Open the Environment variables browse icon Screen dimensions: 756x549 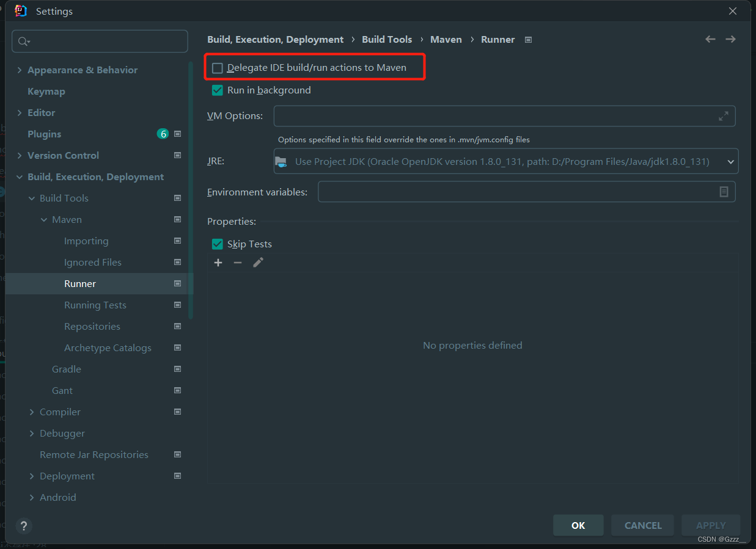point(724,191)
